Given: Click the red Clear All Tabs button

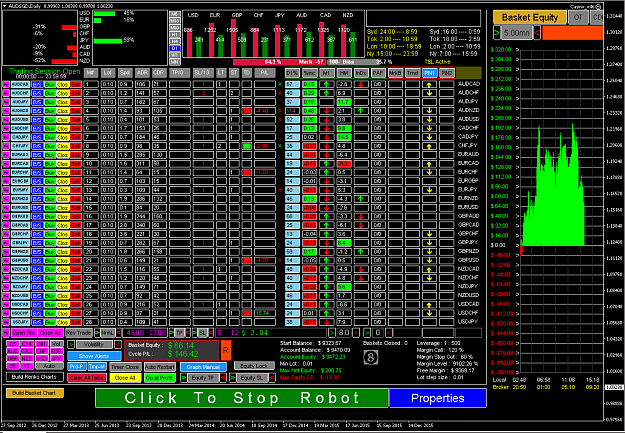Looking at the screenshot, I should point(87,378).
